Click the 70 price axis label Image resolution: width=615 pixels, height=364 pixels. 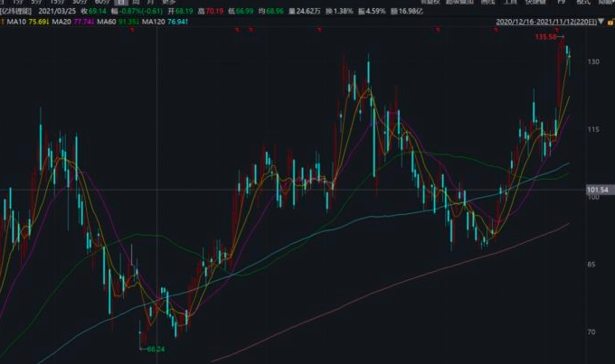[591, 331]
